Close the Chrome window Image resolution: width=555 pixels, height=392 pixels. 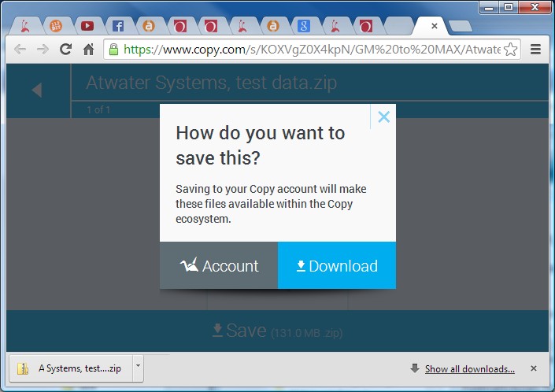[535, 7]
